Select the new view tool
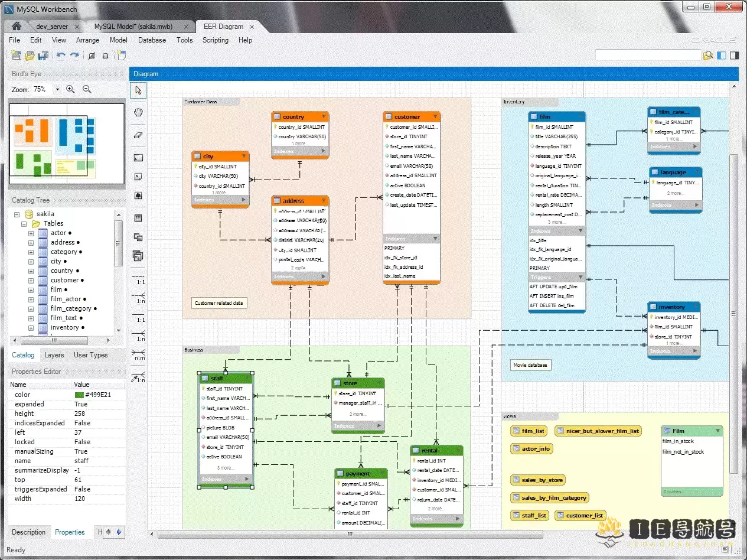The height and width of the screenshot is (560, 747). coord(138,237)
